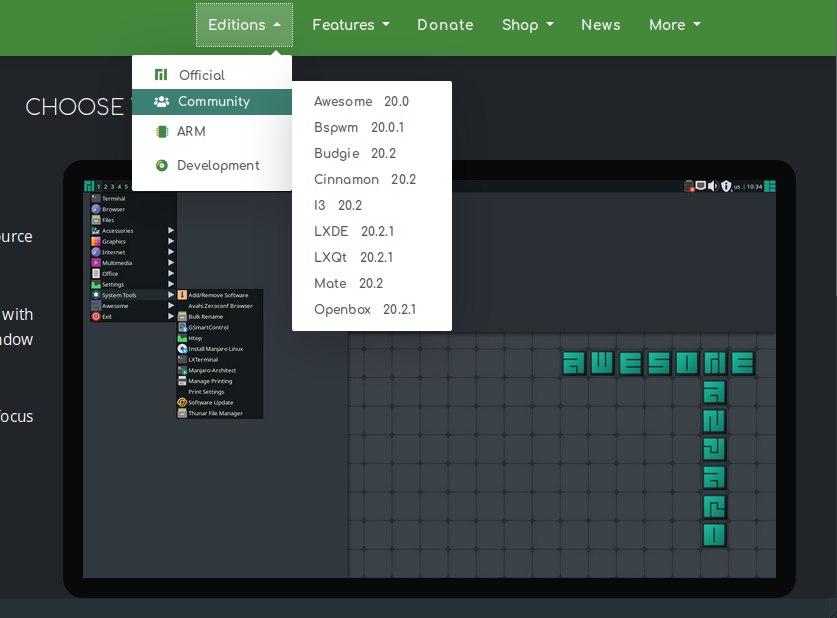
Task: Click shield info icon in the screenshot's tray
Action: coord(726,186)
